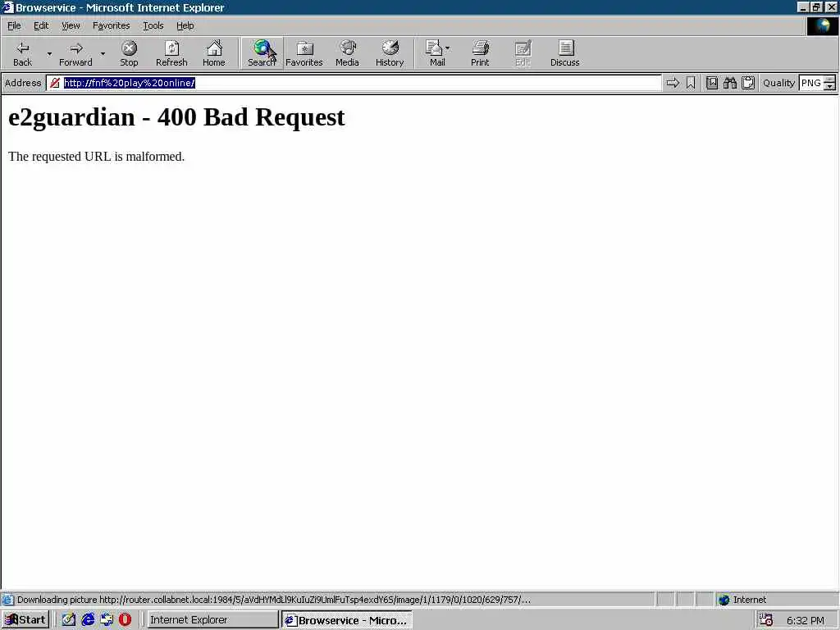Viewport: 840px width, 630px height.
Task: Click 'The requested URL is malformed.' text
Action: (x=97, y=157)
